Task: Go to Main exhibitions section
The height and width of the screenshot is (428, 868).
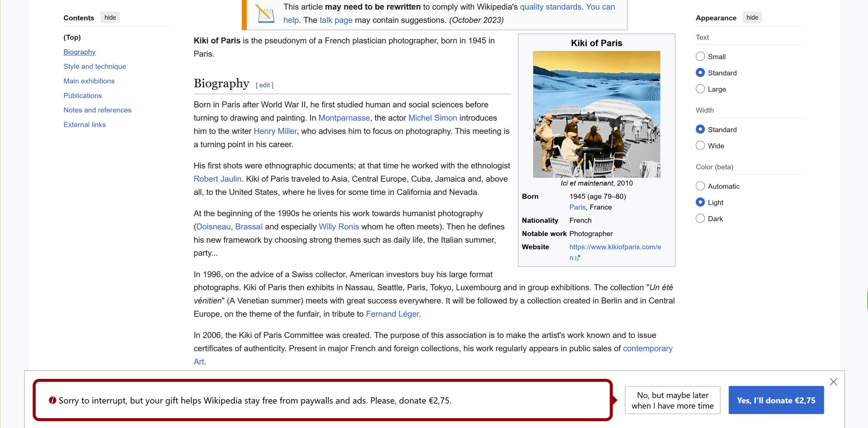Action: 89,81
